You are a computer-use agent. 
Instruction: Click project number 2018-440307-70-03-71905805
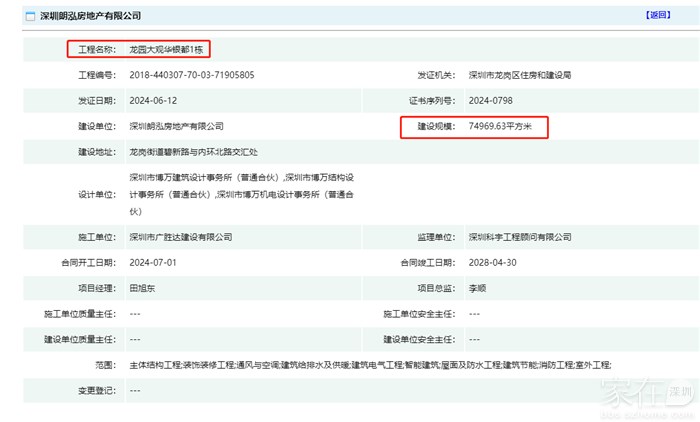191,75
